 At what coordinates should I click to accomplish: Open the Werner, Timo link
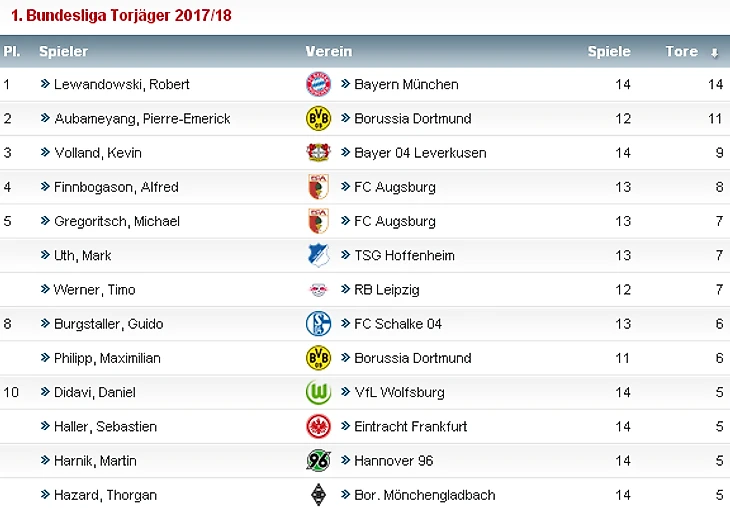coord(94,290)
